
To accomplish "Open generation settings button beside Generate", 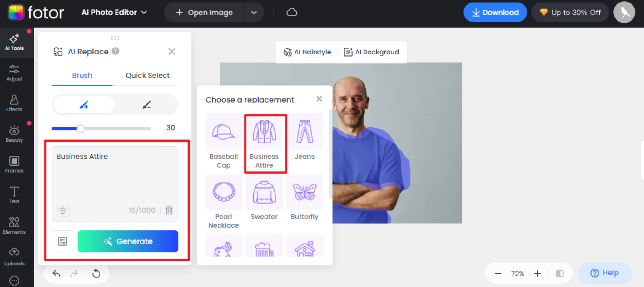I will coord(62,241).
